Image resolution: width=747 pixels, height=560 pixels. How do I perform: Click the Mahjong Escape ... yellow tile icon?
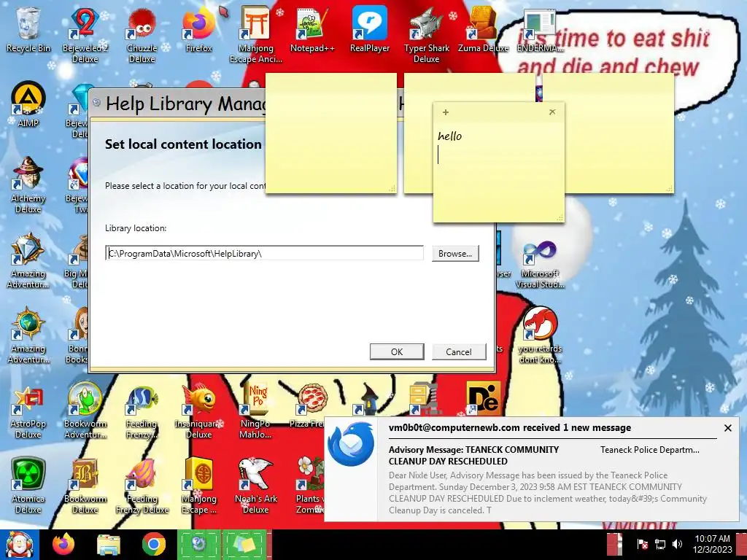pyautogui.click(x=198, y=486)
